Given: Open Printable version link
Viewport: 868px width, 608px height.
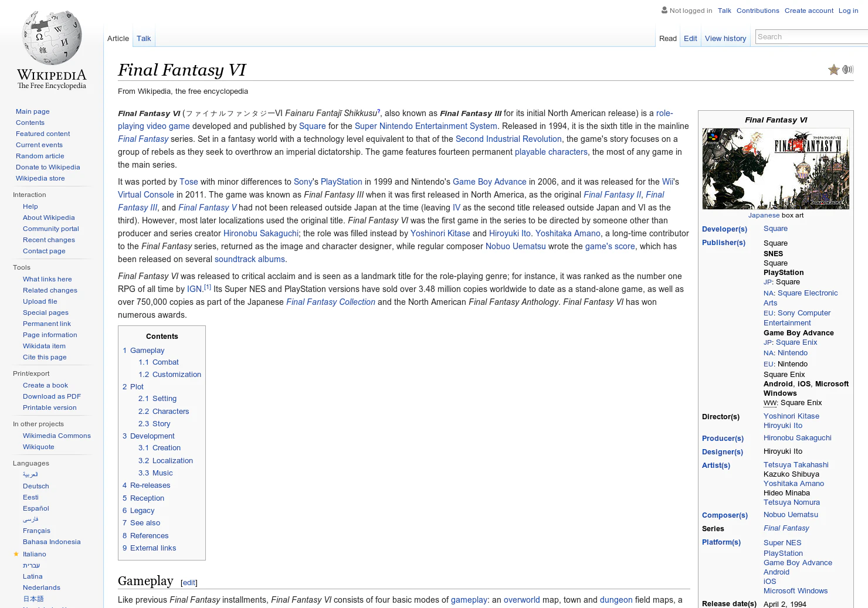Looking at the screenshot, I should click(x=50, y=407).
